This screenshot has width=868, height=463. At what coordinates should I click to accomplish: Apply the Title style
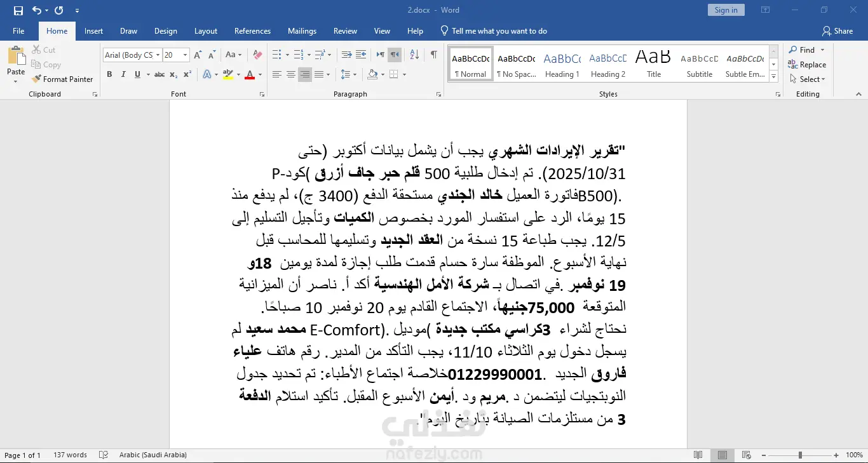pyautogui.click(x=654, y=64)
